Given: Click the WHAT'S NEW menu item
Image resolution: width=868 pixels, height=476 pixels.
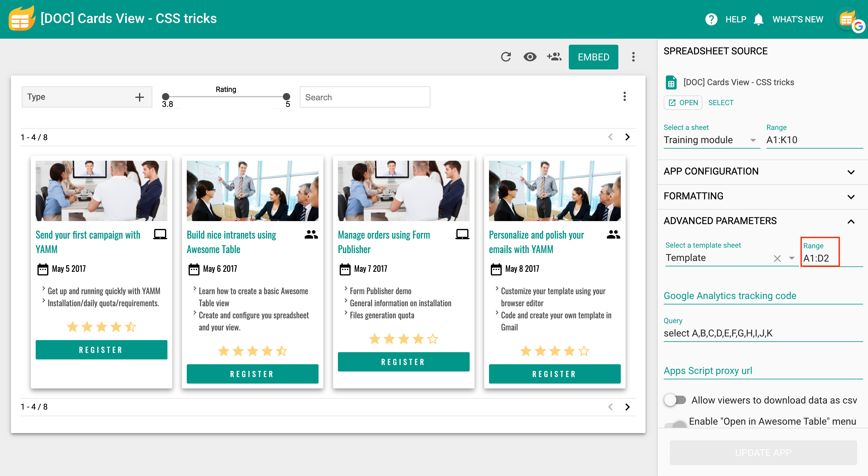Looking at the screenshot, I should coord(798,19).
